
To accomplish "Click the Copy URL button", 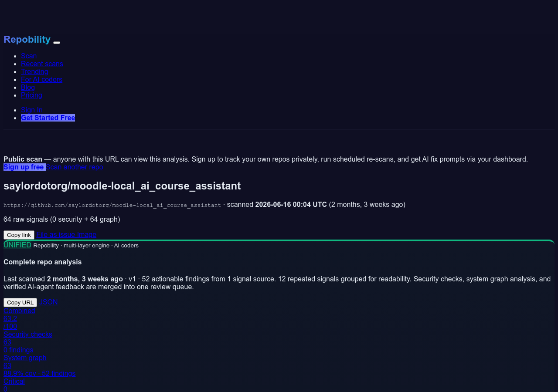I will (20, 302).
